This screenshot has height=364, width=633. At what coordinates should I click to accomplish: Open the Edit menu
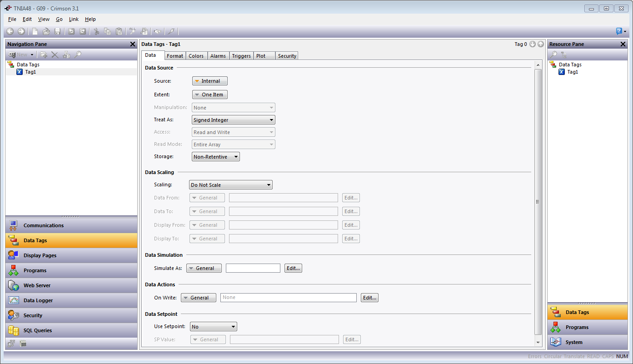point(27,19)
